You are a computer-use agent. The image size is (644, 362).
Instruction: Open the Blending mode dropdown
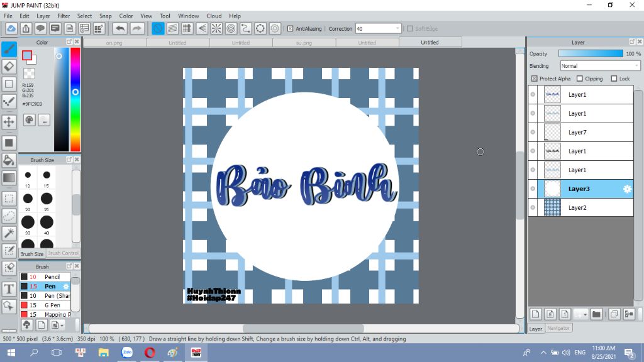(600, 65)
